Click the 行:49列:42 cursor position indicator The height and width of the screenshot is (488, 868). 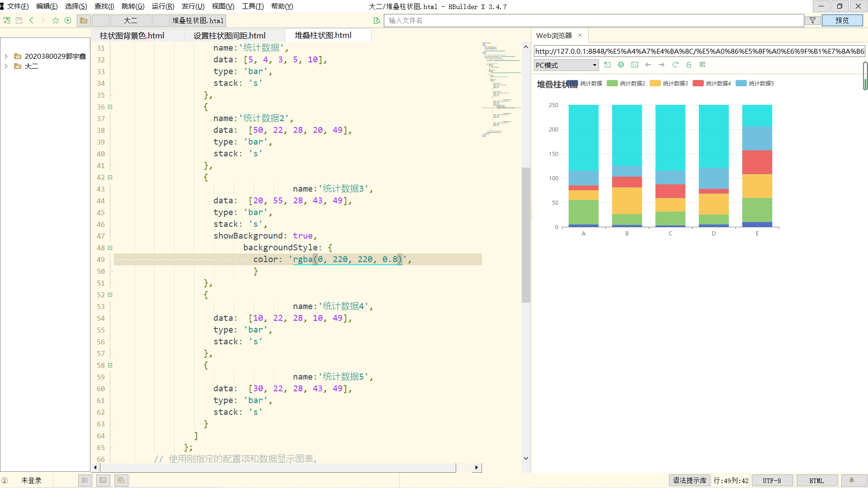pyautogui.click(x=731, y=480)
